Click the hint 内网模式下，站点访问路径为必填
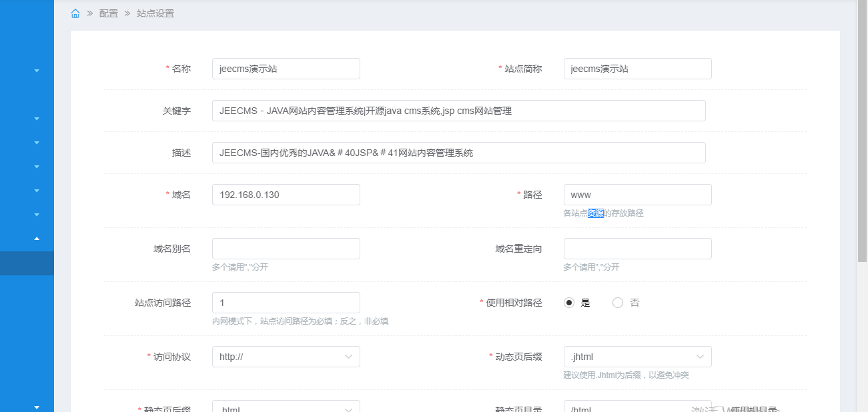The height and width of the screenshot is (412, 868). [x=300, y=321]
